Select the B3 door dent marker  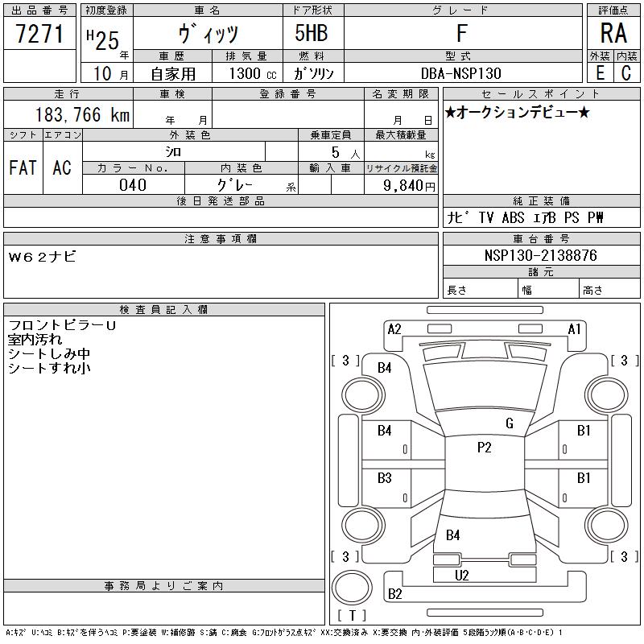385,477
